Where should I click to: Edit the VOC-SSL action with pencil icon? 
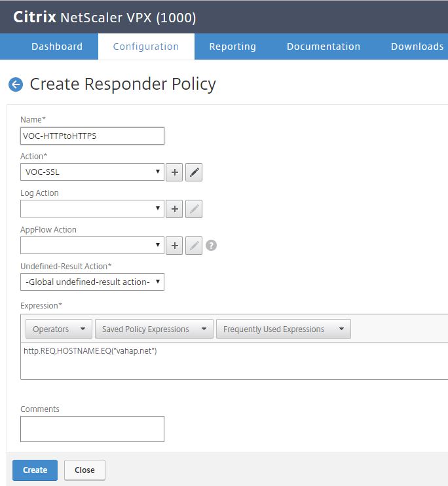[x=194, y=172]
